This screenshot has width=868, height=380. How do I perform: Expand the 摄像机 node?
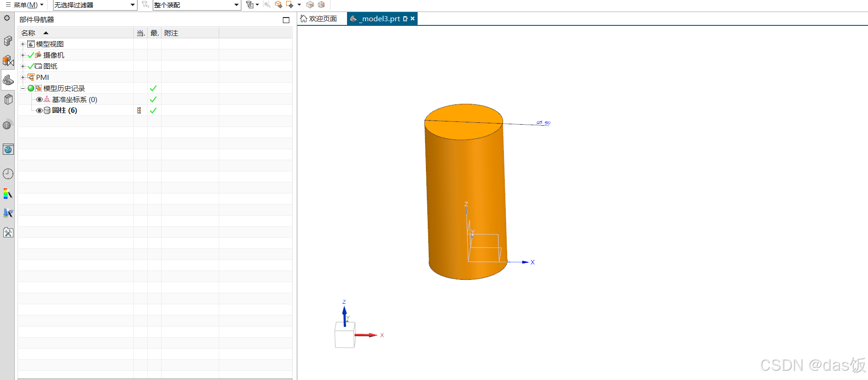(x=23, y=55)
